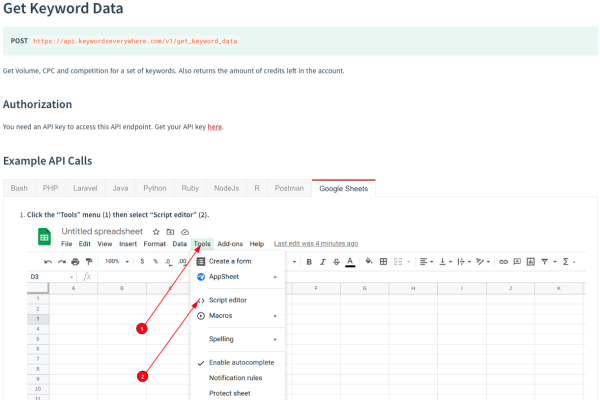Click the Macros record icon in the menu
Screen dimensions: 600x400
tap(201, 316)
